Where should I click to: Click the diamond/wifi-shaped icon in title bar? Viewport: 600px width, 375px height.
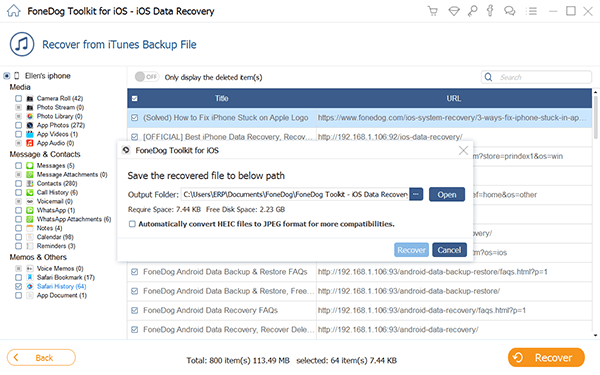tap(454, 11)
